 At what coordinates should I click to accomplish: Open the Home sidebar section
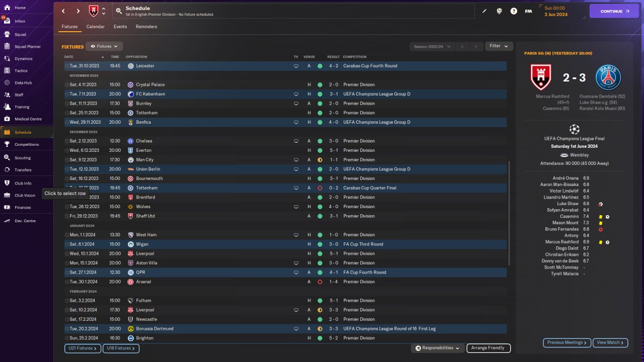click(20, 8)
